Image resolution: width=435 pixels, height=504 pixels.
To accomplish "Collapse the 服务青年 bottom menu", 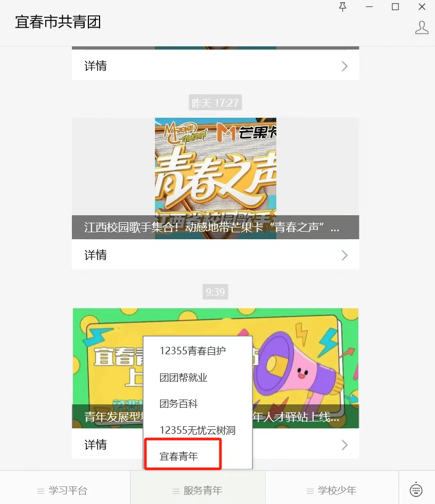I will click(x=198, y=490).
